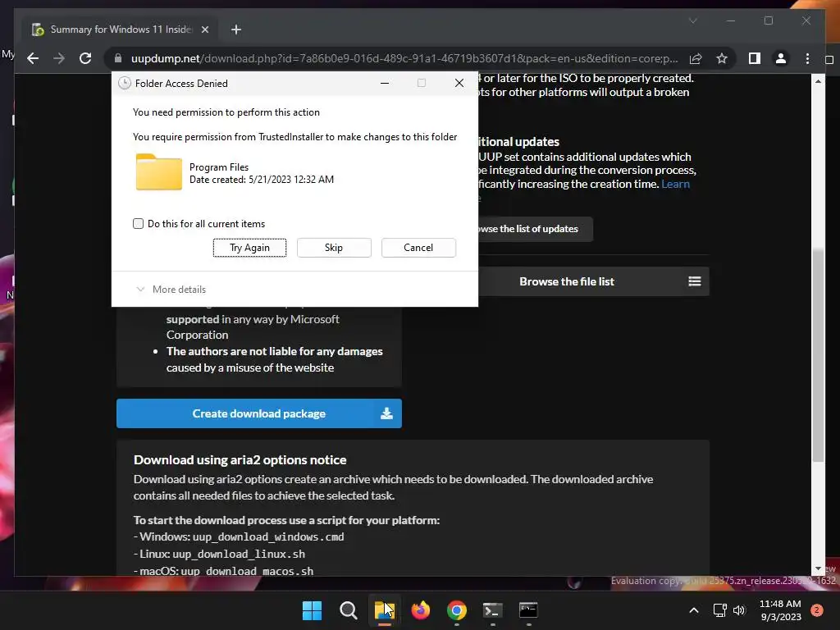Click the dialog title bar clock icon
This screenshot has width=840, height=630.
click(125, 83)
